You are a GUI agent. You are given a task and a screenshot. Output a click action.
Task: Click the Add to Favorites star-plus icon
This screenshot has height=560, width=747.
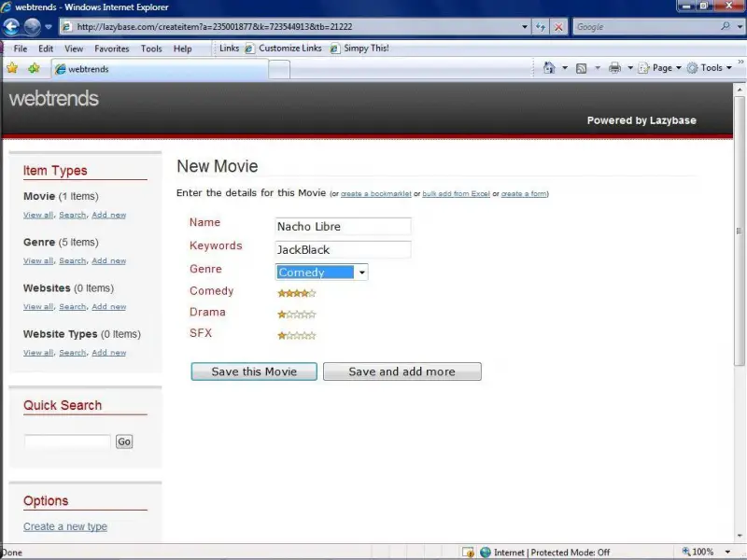pos(34,68)
